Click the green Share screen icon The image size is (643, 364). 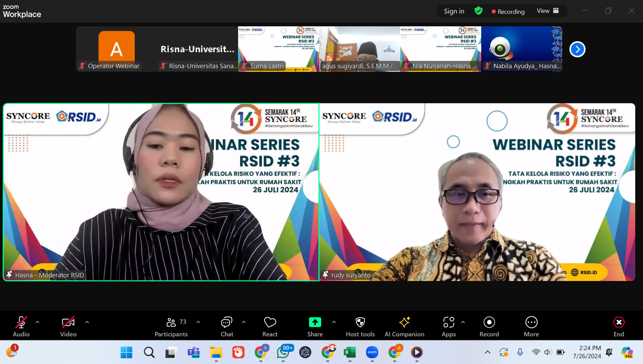pos(315,323)
